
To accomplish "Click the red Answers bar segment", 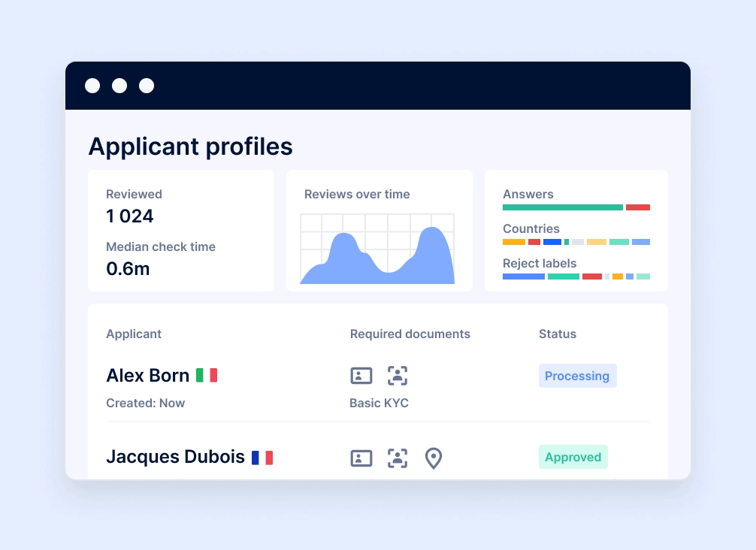I will pos(638,207).
